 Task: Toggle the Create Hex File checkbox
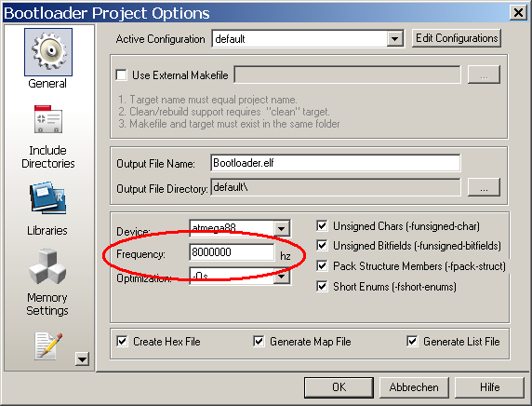122,341
